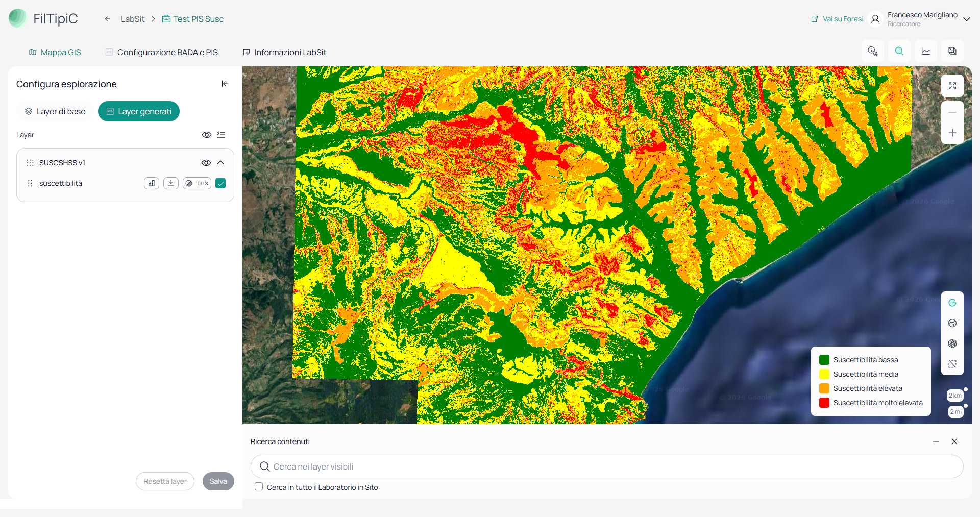Image resolution: width=980 pixels, height=517 pixels.
Task: Open the line chart tool
Action: [x=926, y=51]
